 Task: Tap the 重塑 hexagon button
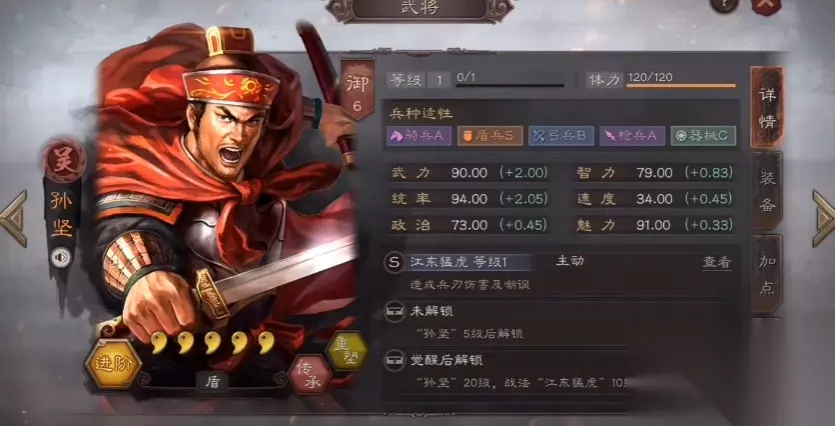pos(347,351)
